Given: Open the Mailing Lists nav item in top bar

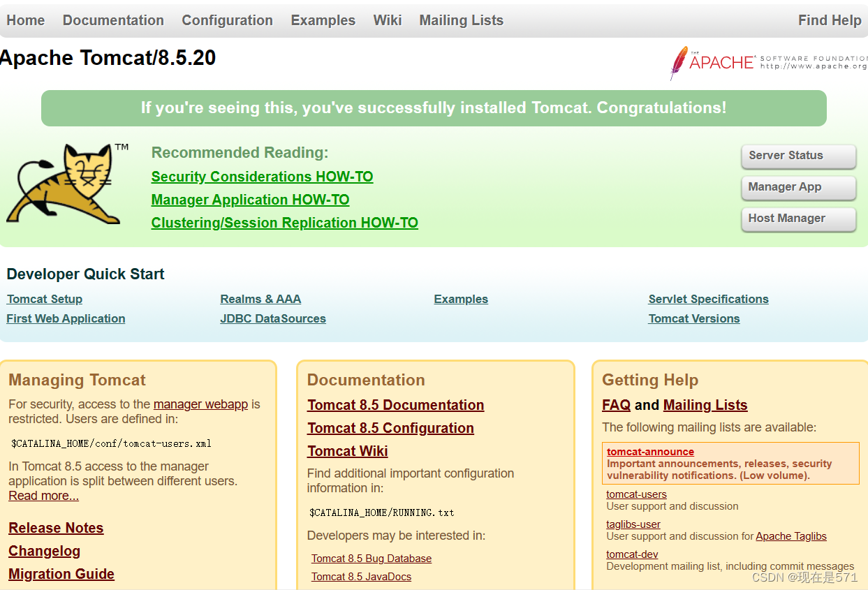Looking at the screenshot, I should pos(461,20).
